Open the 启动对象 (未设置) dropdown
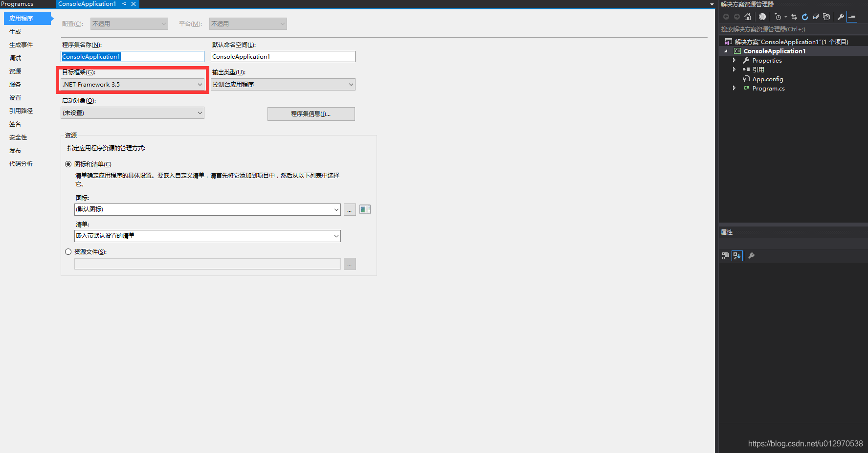This screenshot has width=868, height=453. (133, 113)
